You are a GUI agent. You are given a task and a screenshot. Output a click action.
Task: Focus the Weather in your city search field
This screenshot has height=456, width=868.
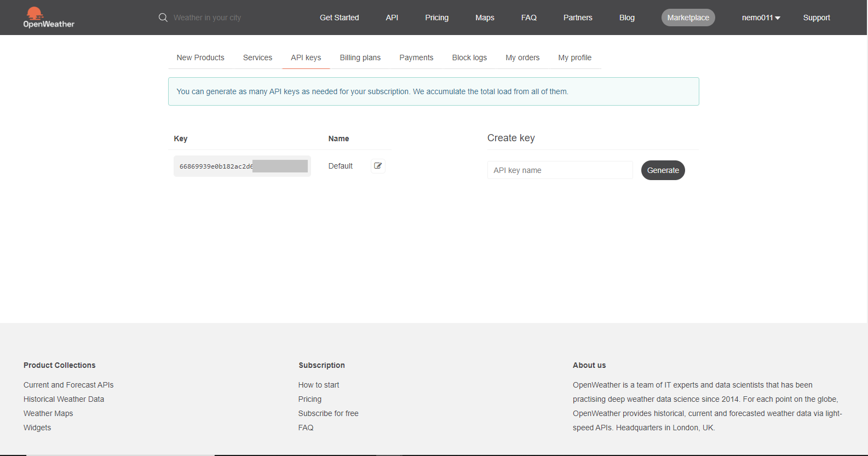207,18
